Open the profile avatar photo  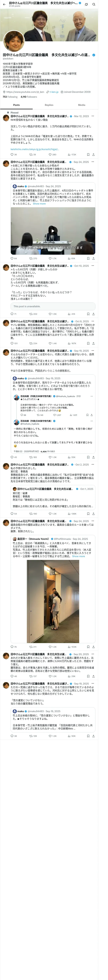(x=13, y=41)
